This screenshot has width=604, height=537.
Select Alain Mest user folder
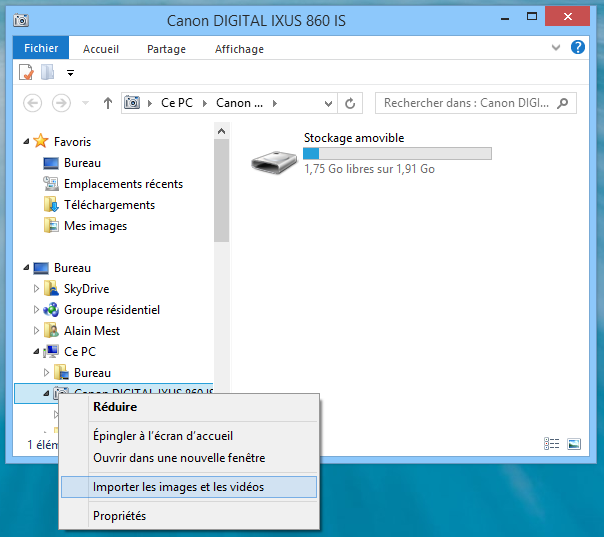[92, 331]
